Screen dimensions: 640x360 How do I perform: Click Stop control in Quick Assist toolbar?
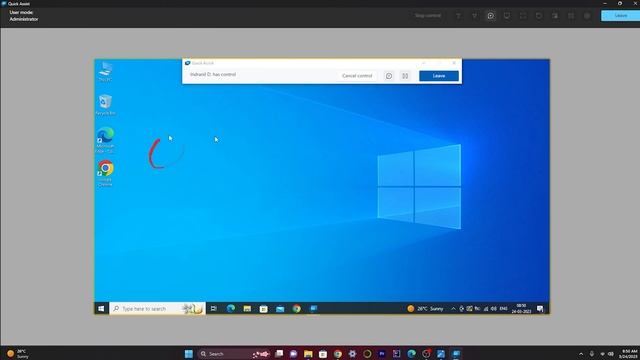[x=428, y=16]
